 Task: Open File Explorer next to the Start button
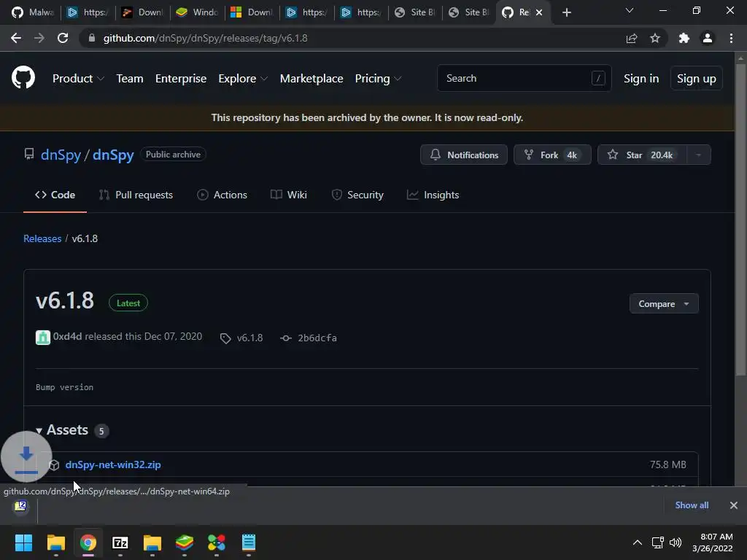[55, 542]
